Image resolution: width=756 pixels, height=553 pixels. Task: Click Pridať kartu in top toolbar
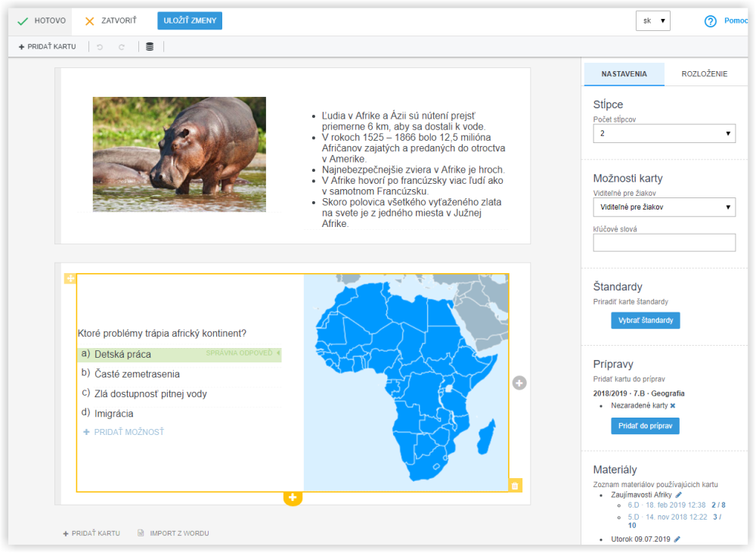pyautogui.click(x=47, y=47)
